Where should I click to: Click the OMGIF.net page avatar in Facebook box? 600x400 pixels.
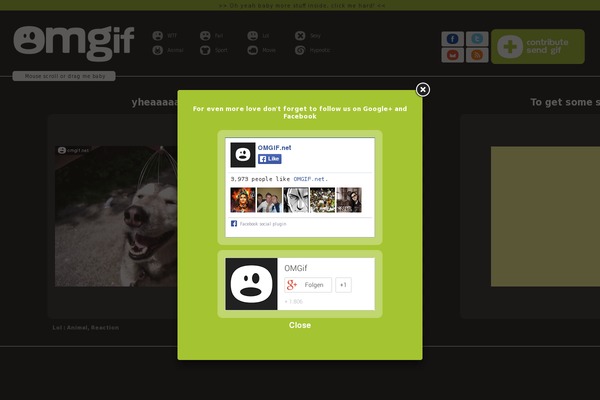coord(243,155)
